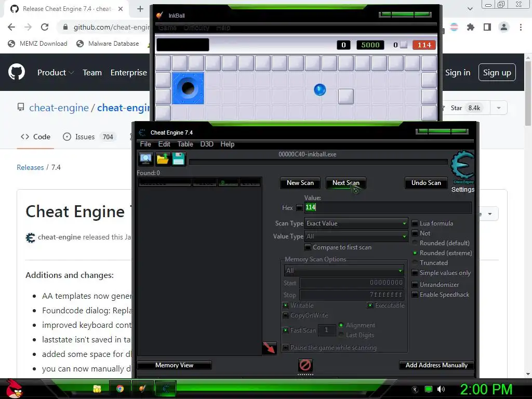This screenshot has width=532, height=399.
Task: Open the Value Type dropdown
Action: (356, 236)
